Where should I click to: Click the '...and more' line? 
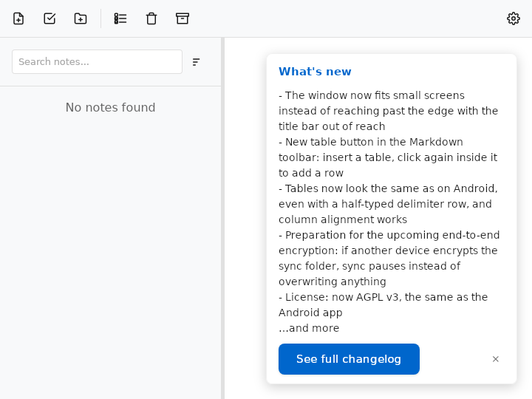[309, 328]
